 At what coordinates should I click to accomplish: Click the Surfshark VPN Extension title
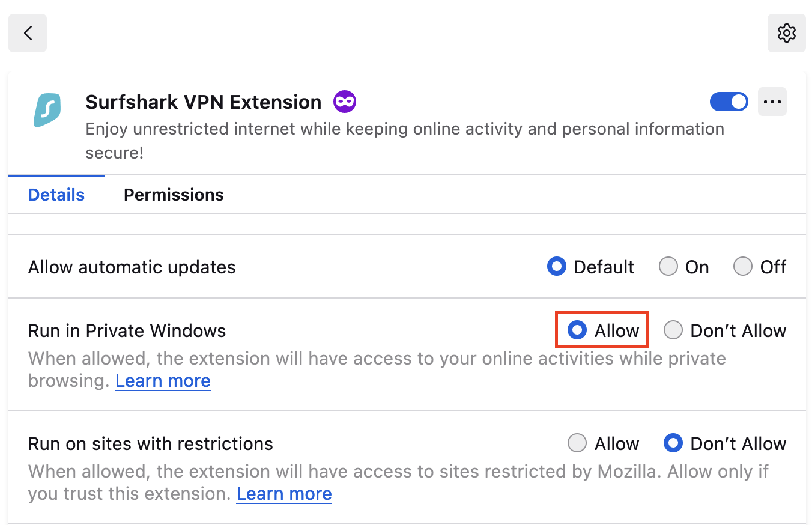click(x=204, y=102)
